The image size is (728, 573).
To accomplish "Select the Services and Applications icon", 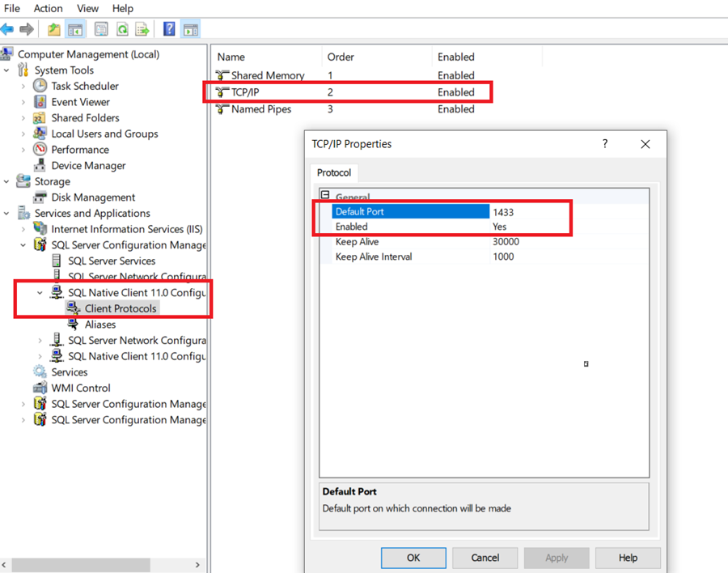I will (23, 213).
